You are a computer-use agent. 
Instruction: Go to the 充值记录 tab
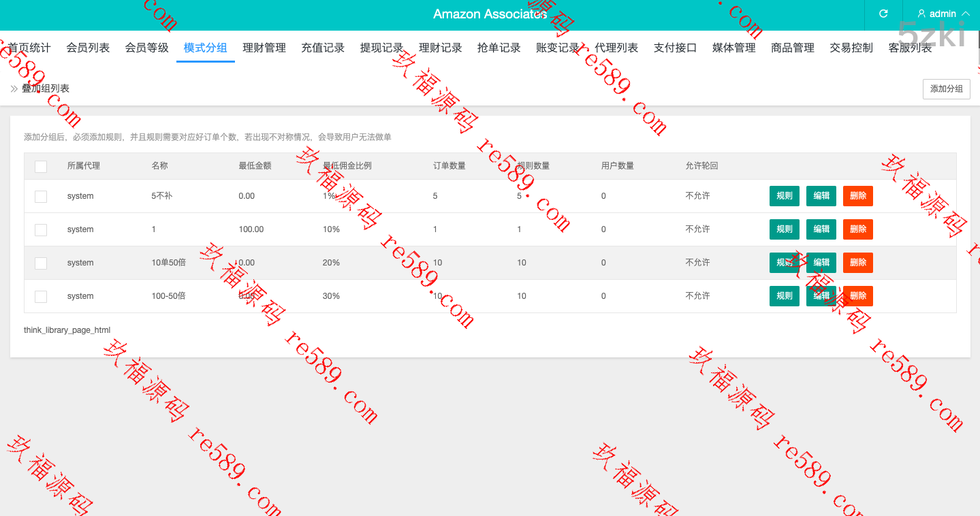[x=323, y=48]
